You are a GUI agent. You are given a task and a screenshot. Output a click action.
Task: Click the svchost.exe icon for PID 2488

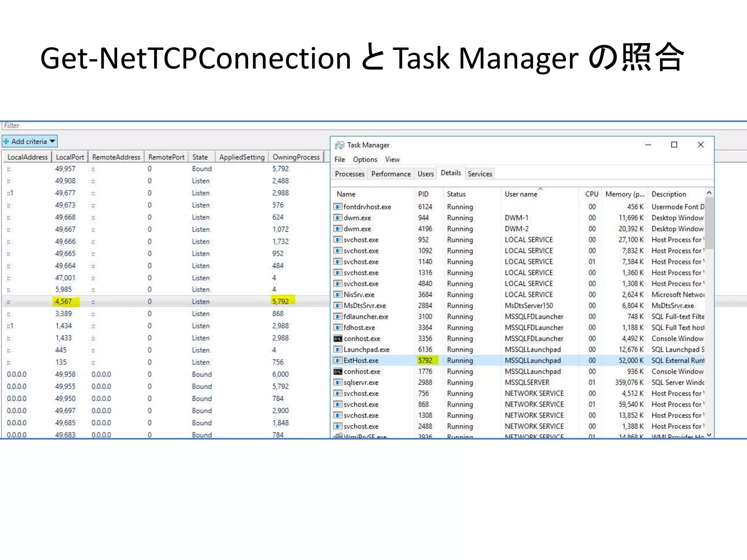pyautogui.click(x=338, y=426)
